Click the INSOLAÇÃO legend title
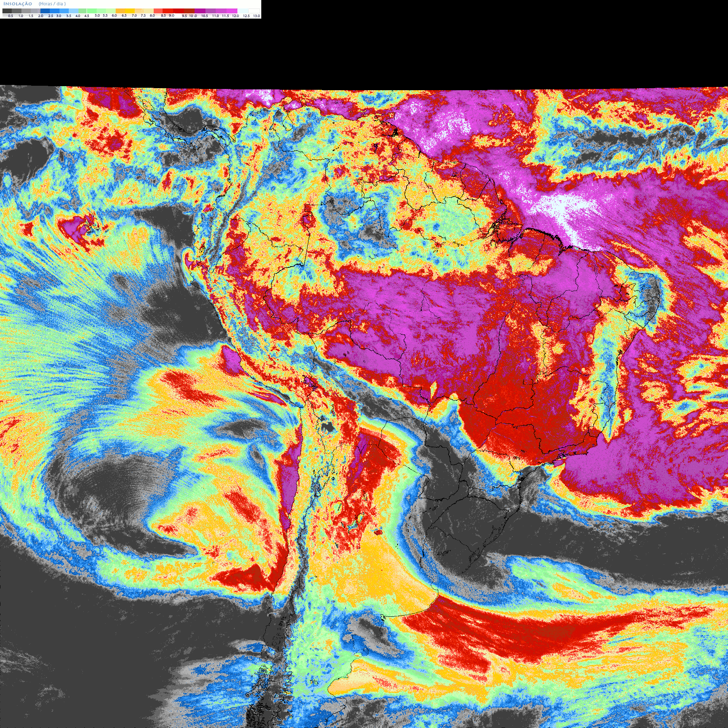728x728 pixels. point(18,4)
